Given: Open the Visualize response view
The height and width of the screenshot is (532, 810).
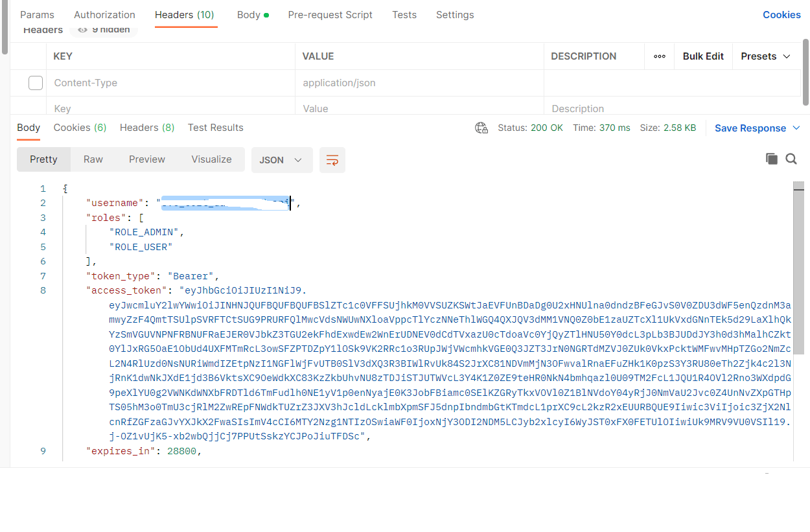Looking at the screenshot, I should pos(211,159).
